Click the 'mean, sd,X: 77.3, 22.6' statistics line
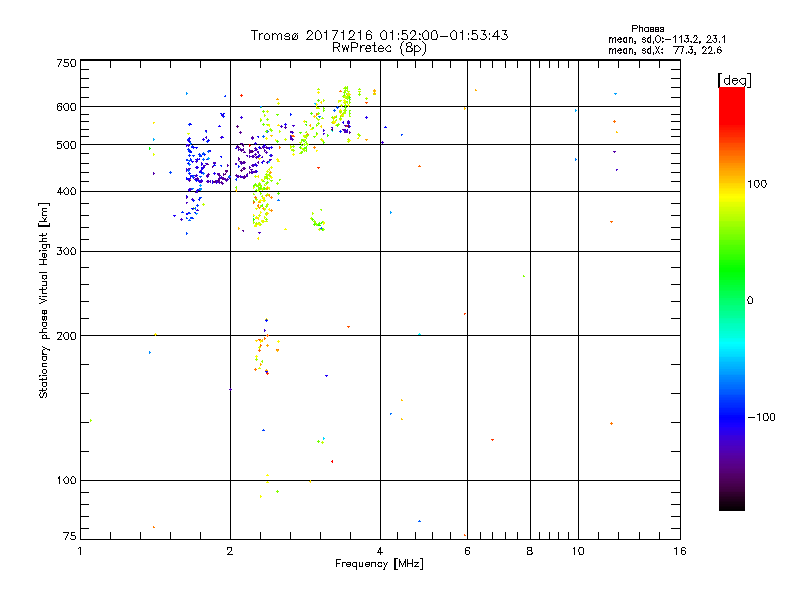800x600 pixels. click(x=665, y=50)
